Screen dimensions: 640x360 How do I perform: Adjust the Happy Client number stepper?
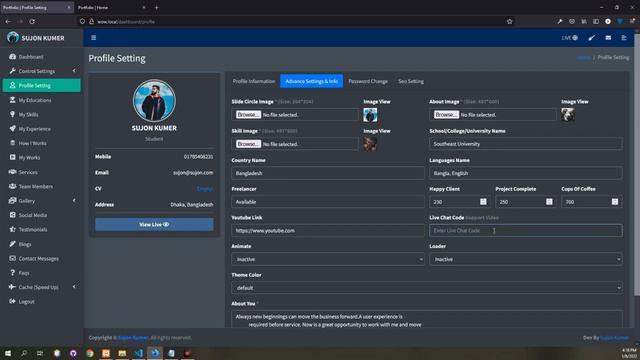click(483, 202)
